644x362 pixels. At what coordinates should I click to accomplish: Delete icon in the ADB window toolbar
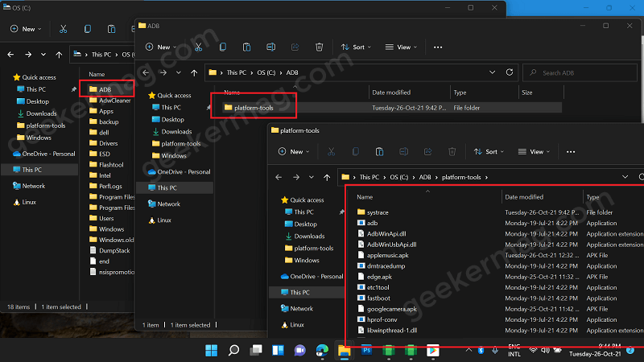click(319, 47)
